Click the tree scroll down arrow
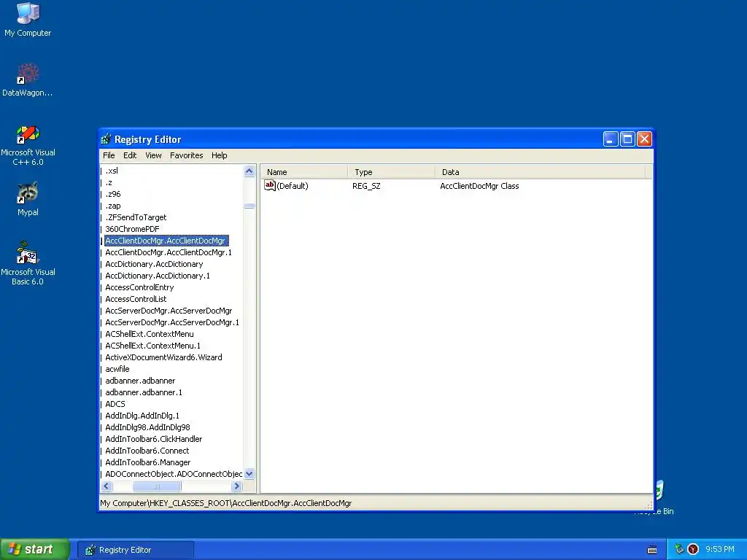Viewport: 747px width, 560px height. pos(249,474)
